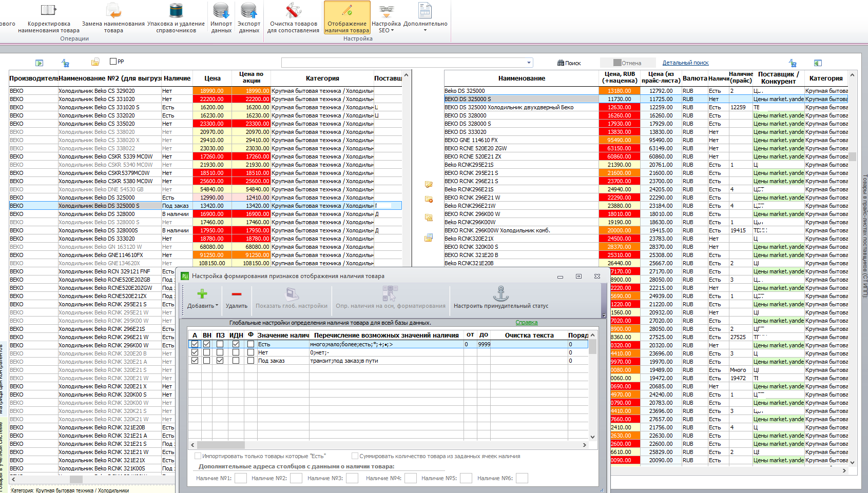Click the red Удалить minus icon
868x493 pixels.
tap(237, 294)
